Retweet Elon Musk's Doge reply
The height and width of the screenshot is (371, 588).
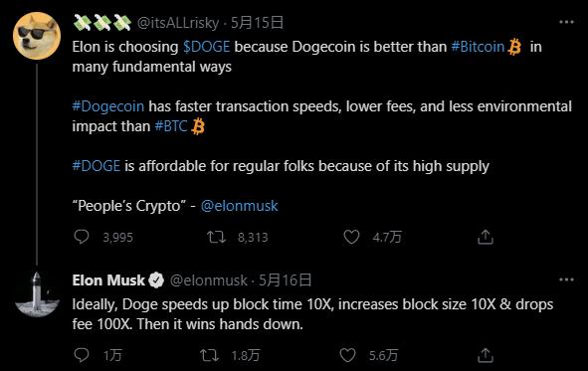tap(209, 355)
